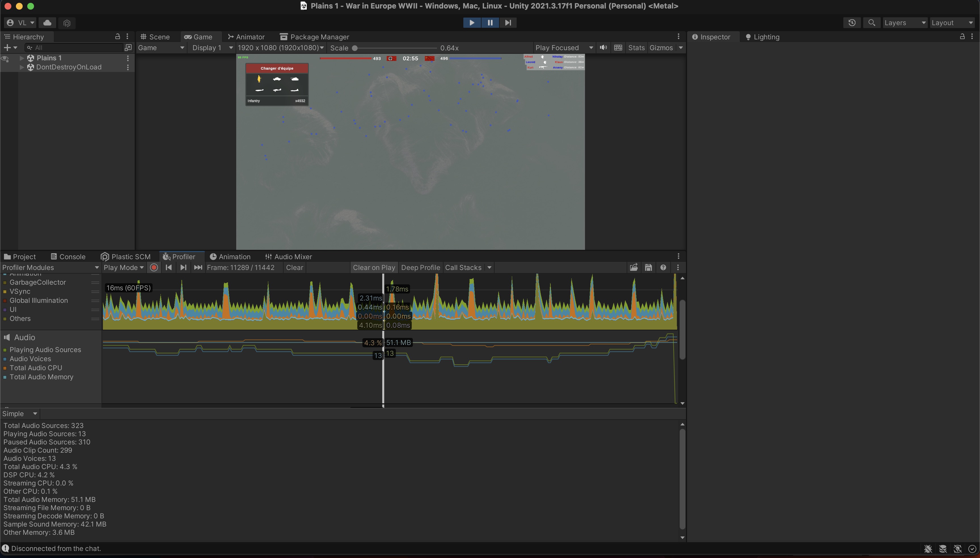Open the Call Stacks dropdown arrow
The image size is (980, 558).
point(489,267)
